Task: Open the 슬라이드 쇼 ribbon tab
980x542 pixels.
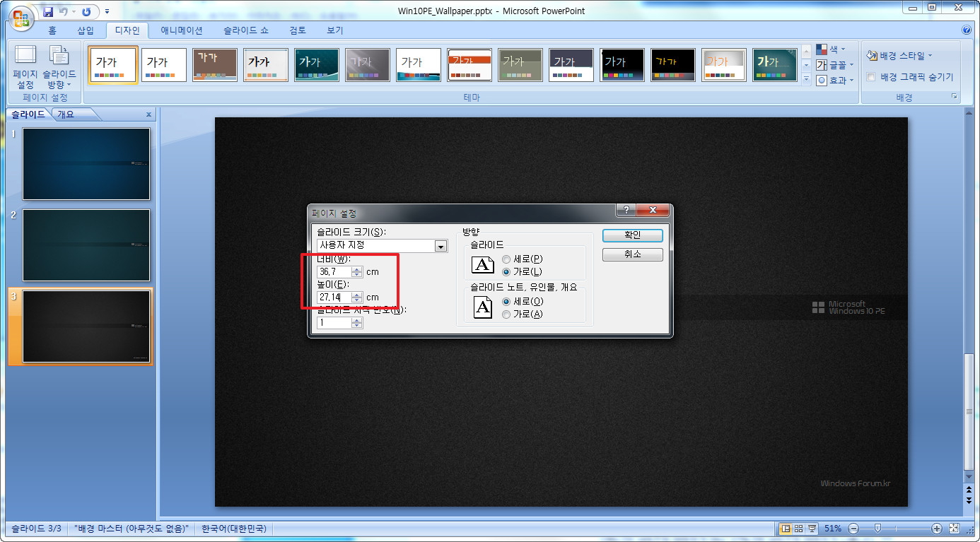Action: click(x=246, y=30)
